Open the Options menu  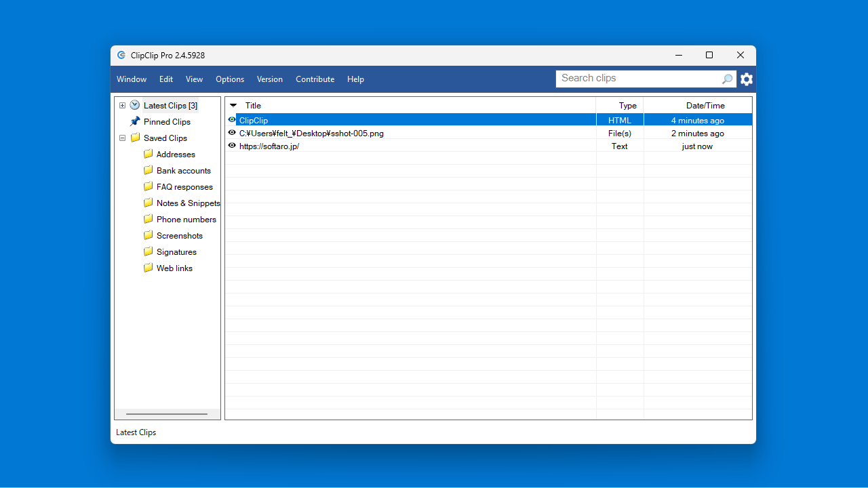230,79
